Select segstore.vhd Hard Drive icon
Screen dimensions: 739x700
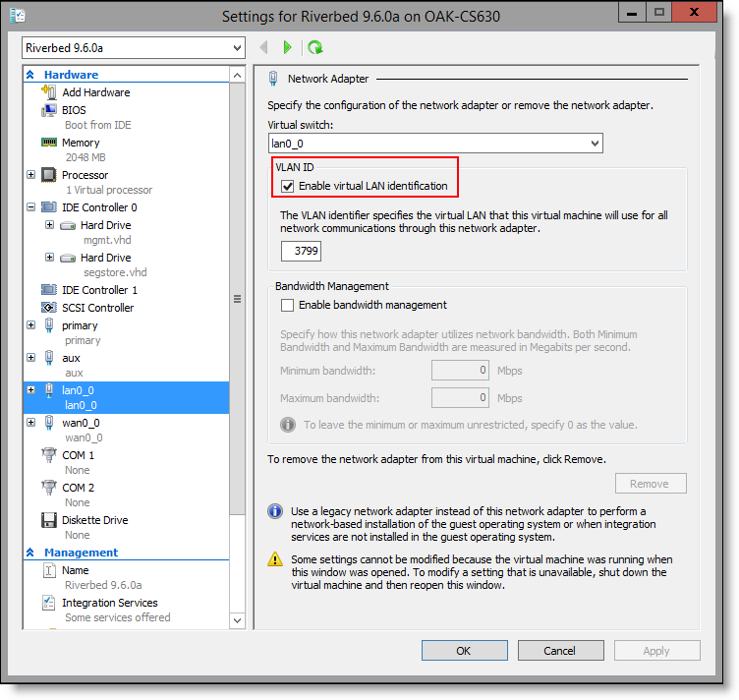(x=68, y=258)
